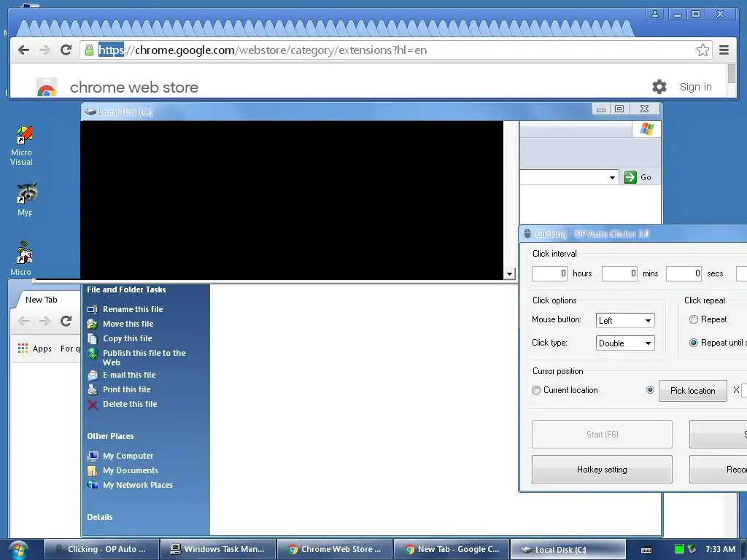The image size is (747, 560).
Task: Click the Chrome Web Store page scrollbar
Action: point(732,74)
